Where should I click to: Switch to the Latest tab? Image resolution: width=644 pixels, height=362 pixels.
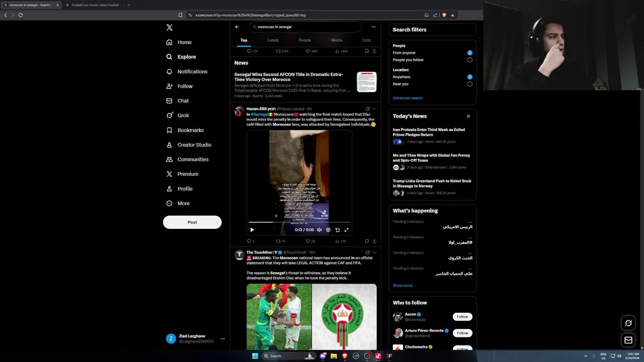pos(273,40)
